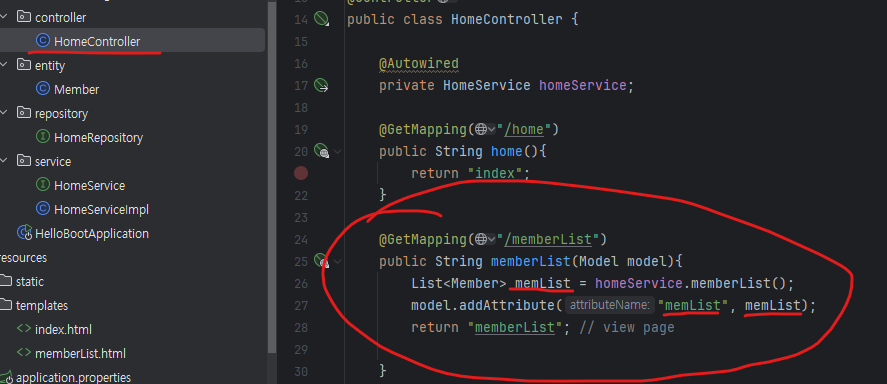Open URL globe dropdown for /memberList mapping
The image size is (887, 384).
[485, 239]
